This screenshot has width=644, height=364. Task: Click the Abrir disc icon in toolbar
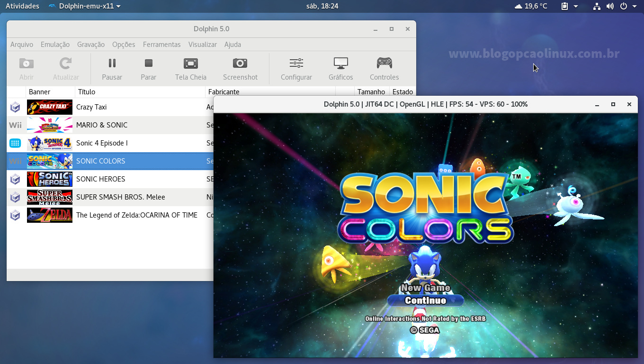point(27,63)
